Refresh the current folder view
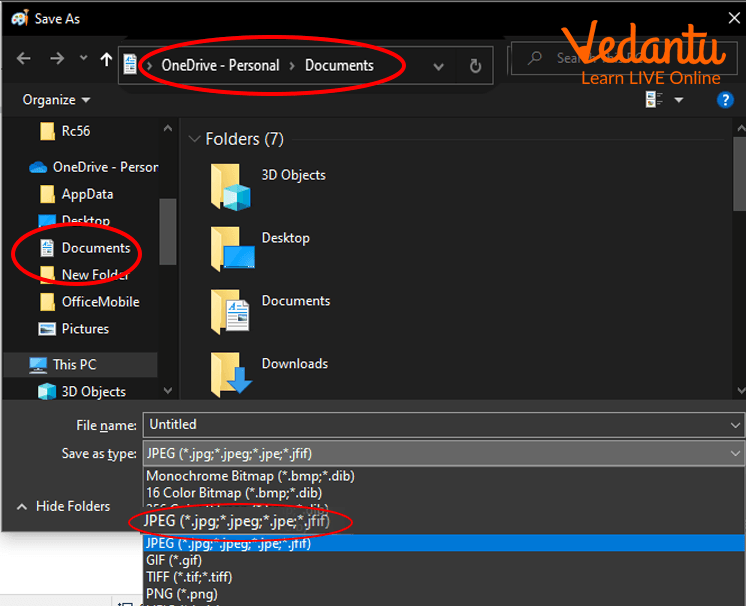Image resolution: width=746 pixels, height=606 pixels. tap(475, 66)
